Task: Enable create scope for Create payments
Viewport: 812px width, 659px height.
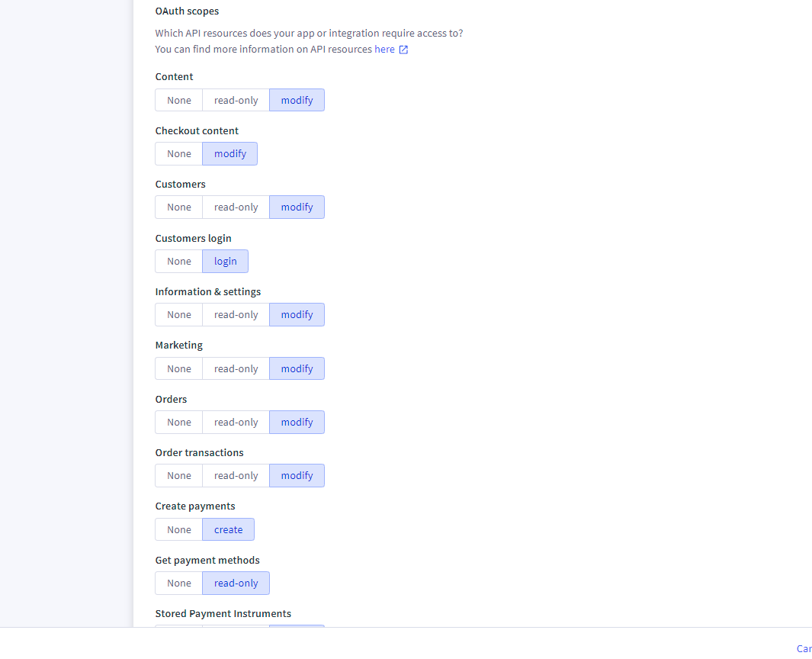Action: click(228, 529)
